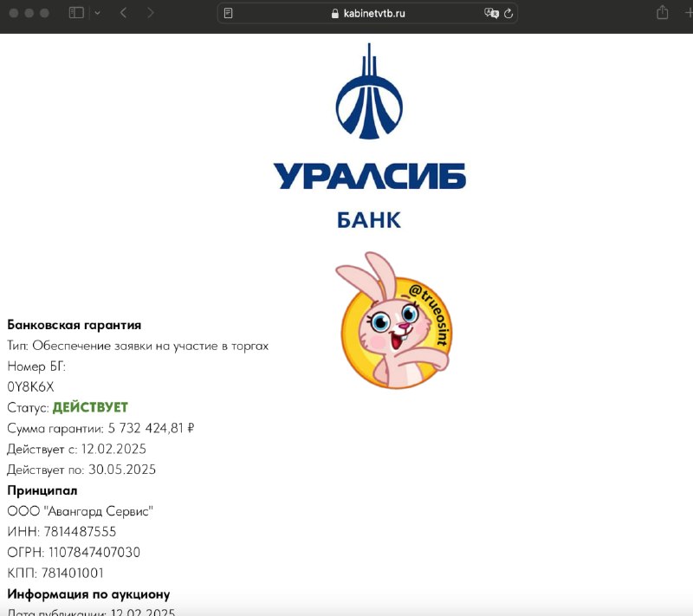Select the 'КПП: 781401001' line
The height and width of the screenshot is (616, 693).
(x=55, y=574)
